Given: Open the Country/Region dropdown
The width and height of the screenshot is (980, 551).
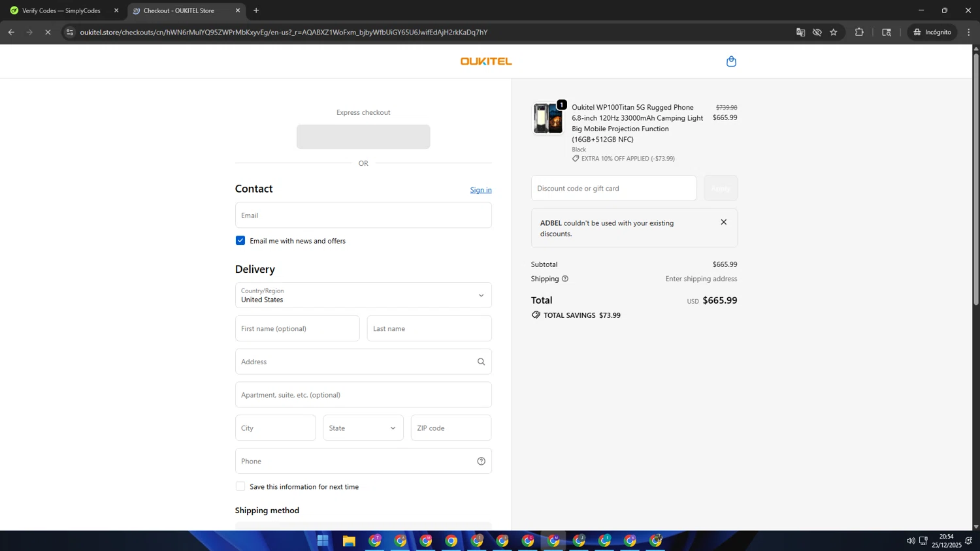Looking at the screenshot, I should 363,295.
